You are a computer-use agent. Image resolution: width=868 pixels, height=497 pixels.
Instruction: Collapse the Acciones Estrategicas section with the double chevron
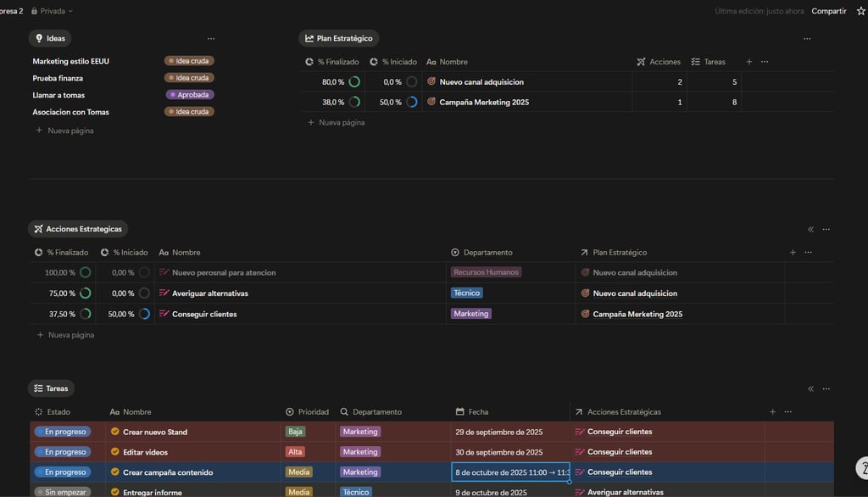pos(810,229)
